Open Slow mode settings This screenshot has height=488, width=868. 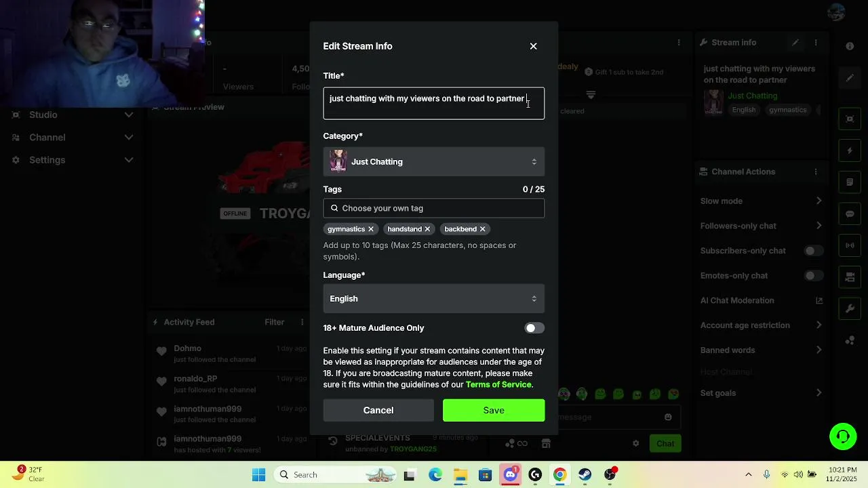tap(761, 201)
